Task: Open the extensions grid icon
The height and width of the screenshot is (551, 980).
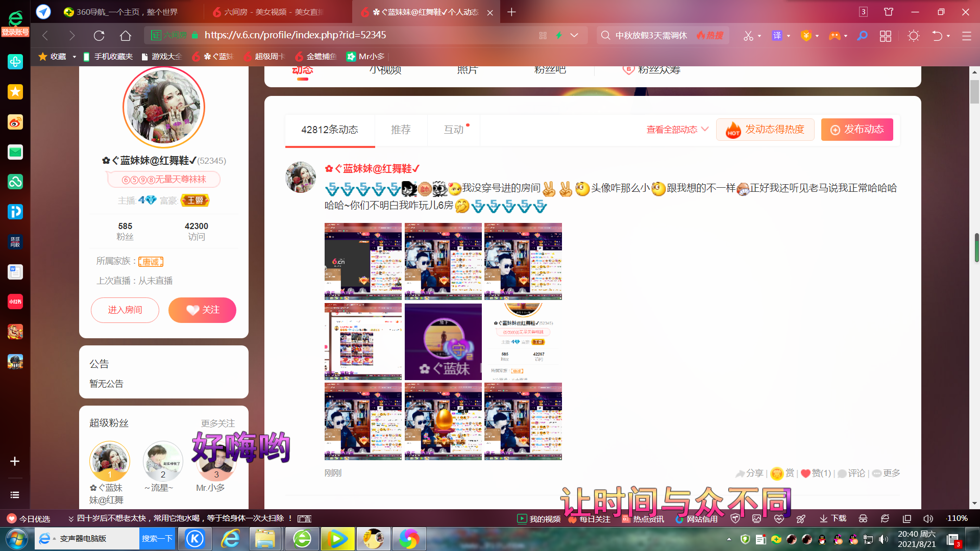Action: pos(886,36)
